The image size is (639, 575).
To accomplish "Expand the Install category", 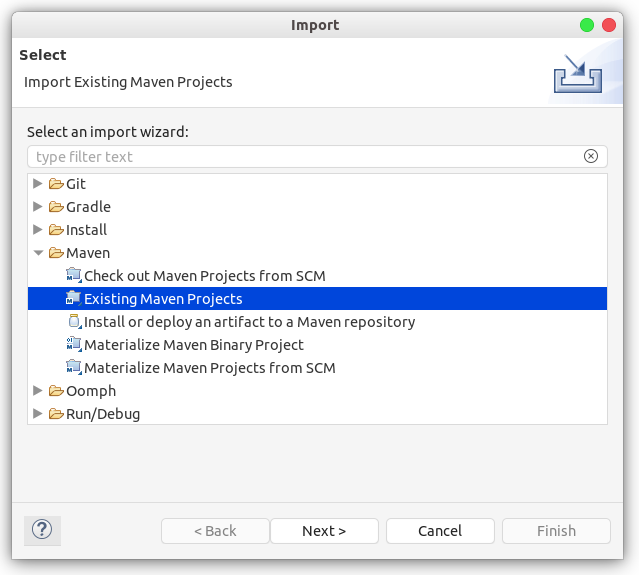I will [38, 229].
